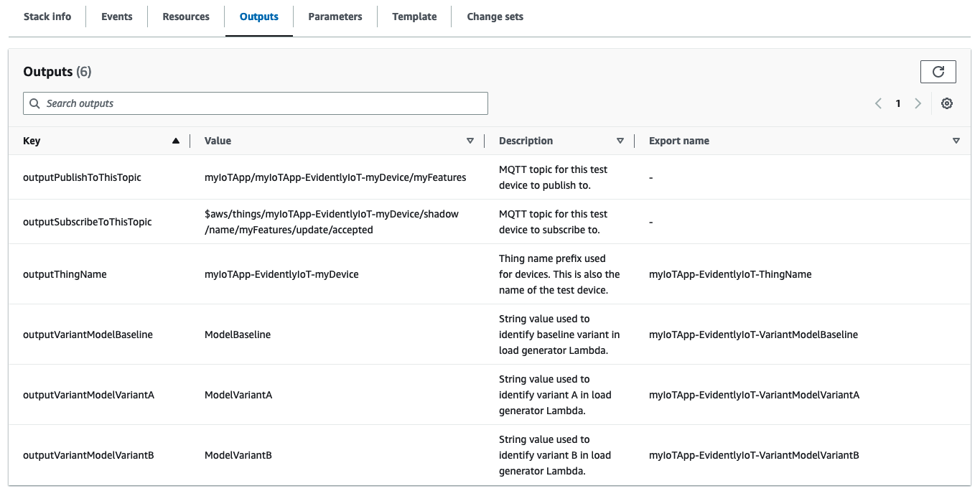Open the Export name filter chevron
The height and width of the screenshot is (491, 980).
[956, 141]
